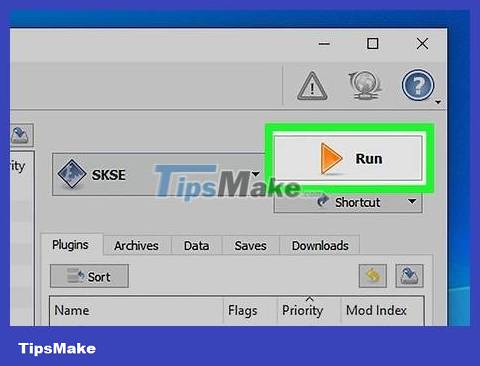The width and height of the screenshot is (480, 366).
Task: Open the Data tab
Action: tap(196, 246)
